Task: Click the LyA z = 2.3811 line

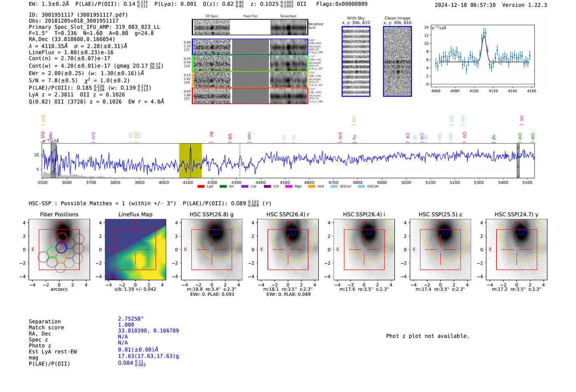Action: (77, 95)
